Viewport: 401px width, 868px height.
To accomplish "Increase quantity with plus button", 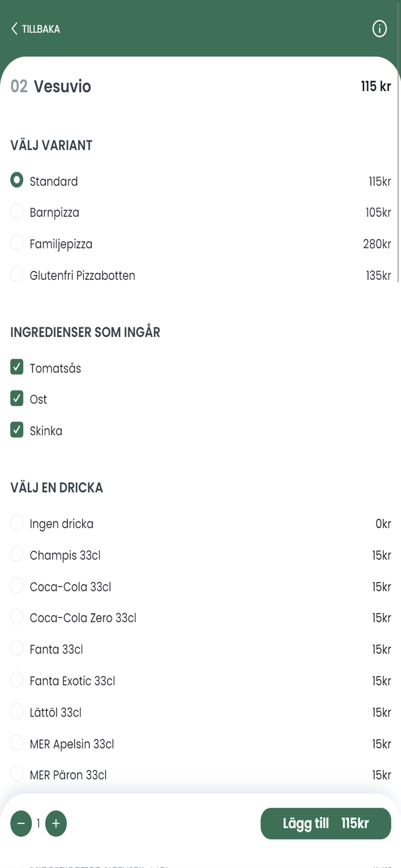I will (56, 823).
